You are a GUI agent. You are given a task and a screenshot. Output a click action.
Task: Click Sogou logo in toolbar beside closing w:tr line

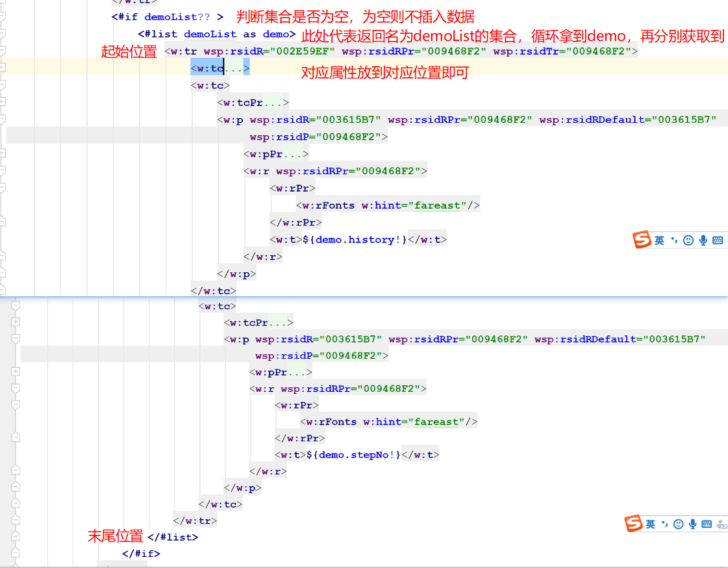point(634,523)
